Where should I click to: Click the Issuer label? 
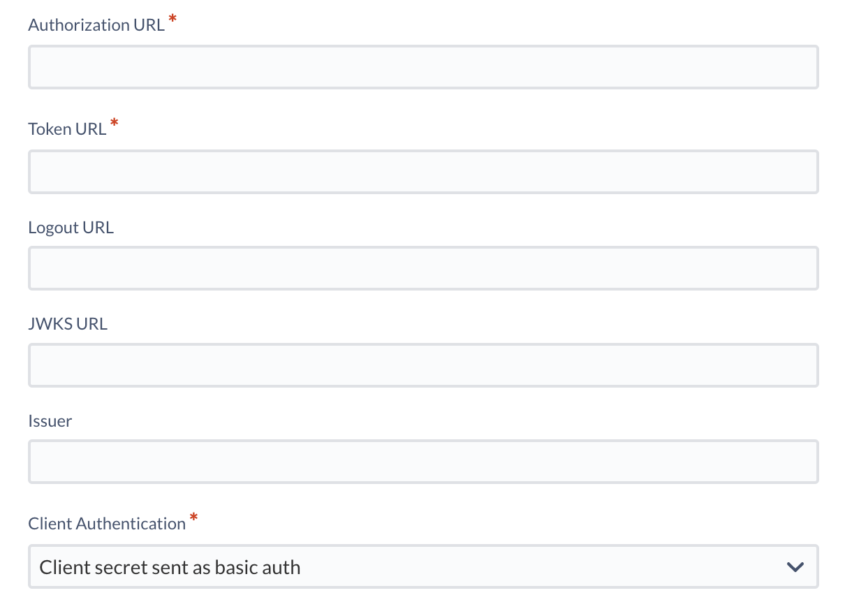click(x=50, y=421)
